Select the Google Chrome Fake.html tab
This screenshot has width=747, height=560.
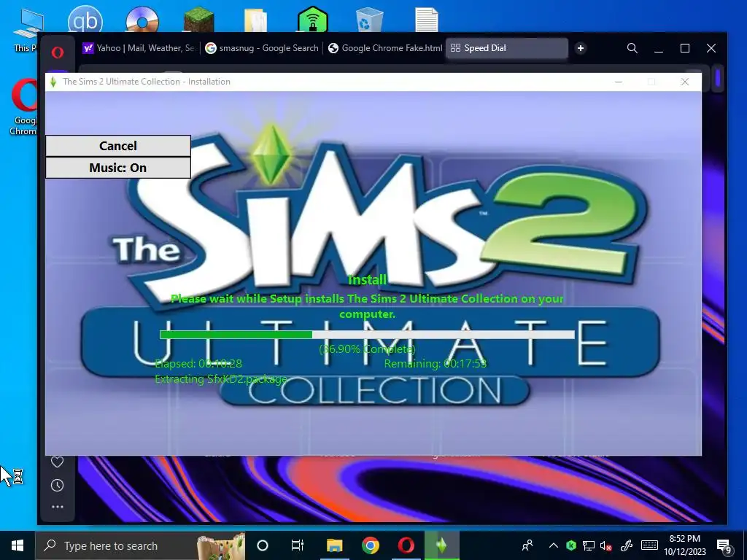tap(385, 48)
